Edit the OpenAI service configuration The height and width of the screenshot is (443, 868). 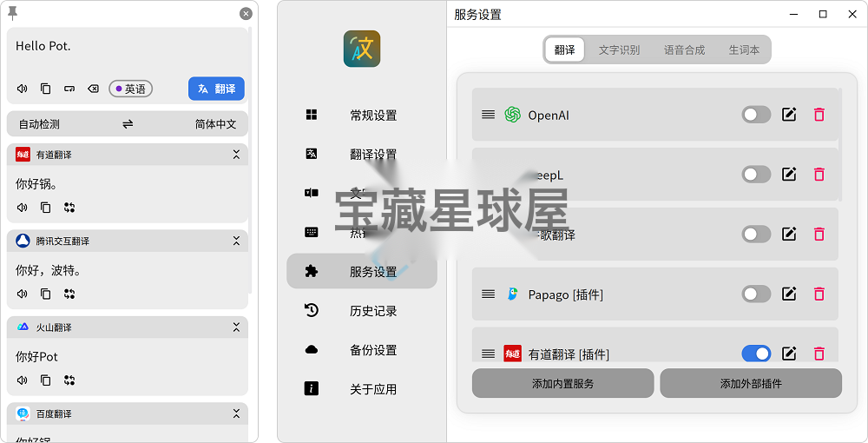[x=789, y=115]
